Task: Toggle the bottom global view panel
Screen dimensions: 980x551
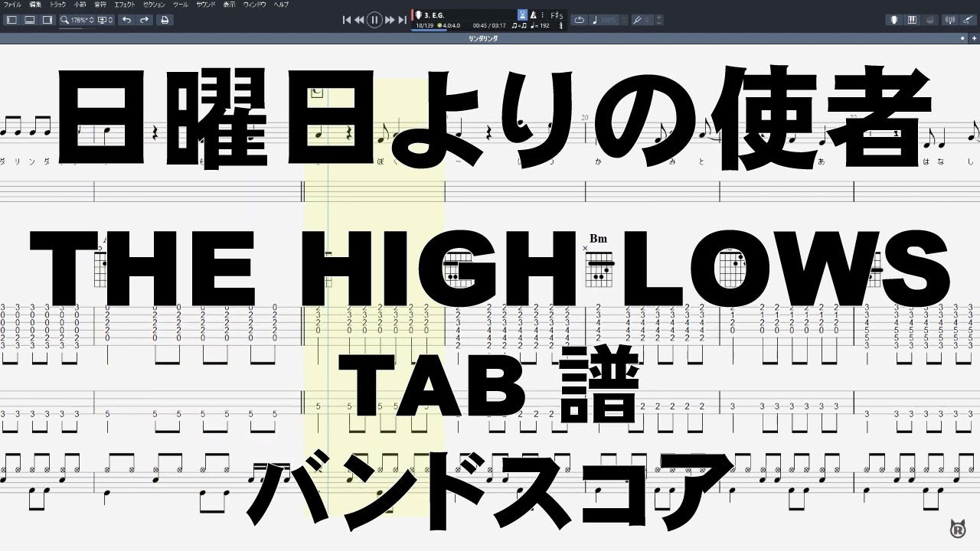Action: [29, 20]
